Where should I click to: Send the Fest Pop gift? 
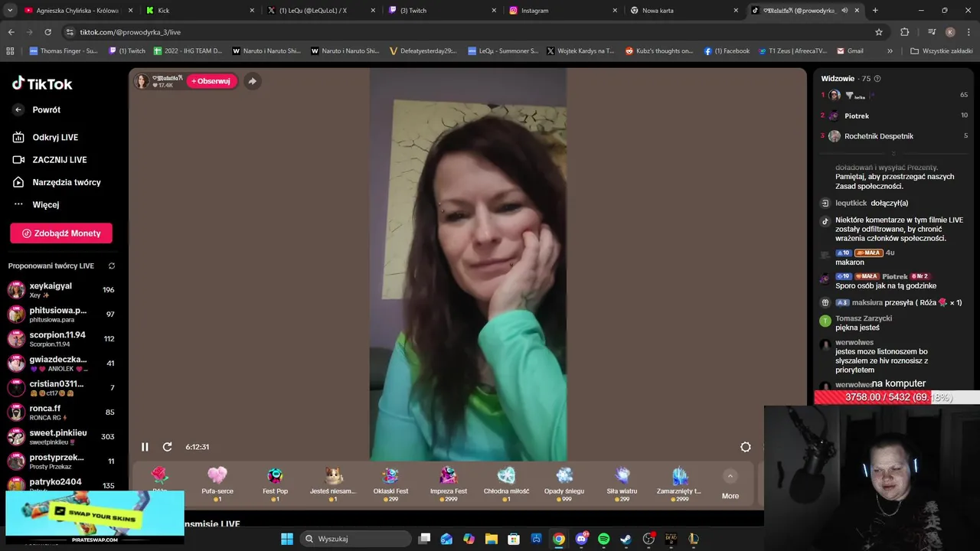point(275,484)
